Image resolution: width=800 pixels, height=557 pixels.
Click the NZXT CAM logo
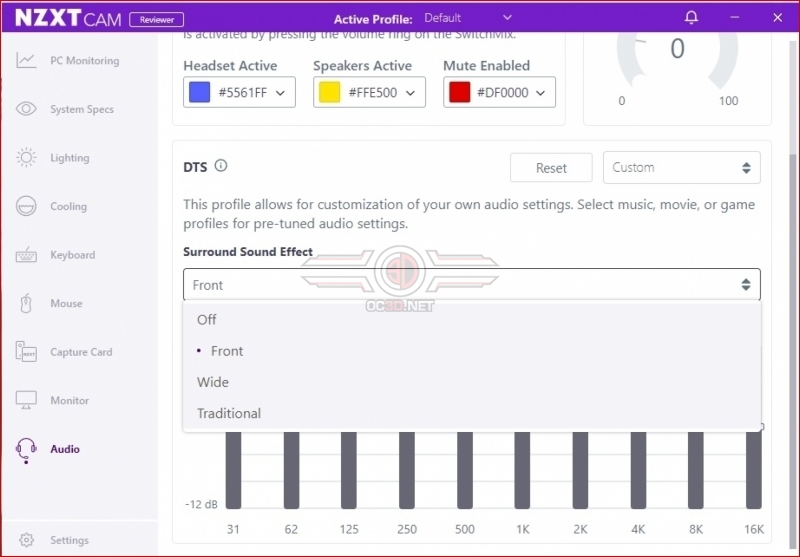68,18
